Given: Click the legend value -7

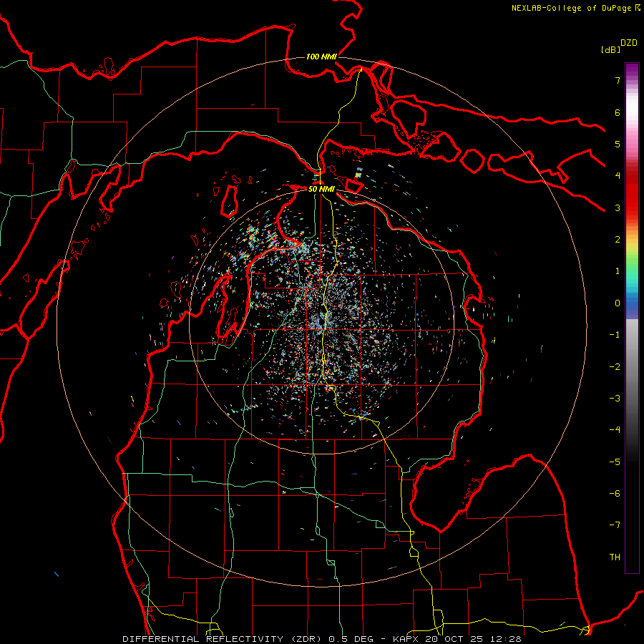Looking at the screenshot, I should point(615,525).
